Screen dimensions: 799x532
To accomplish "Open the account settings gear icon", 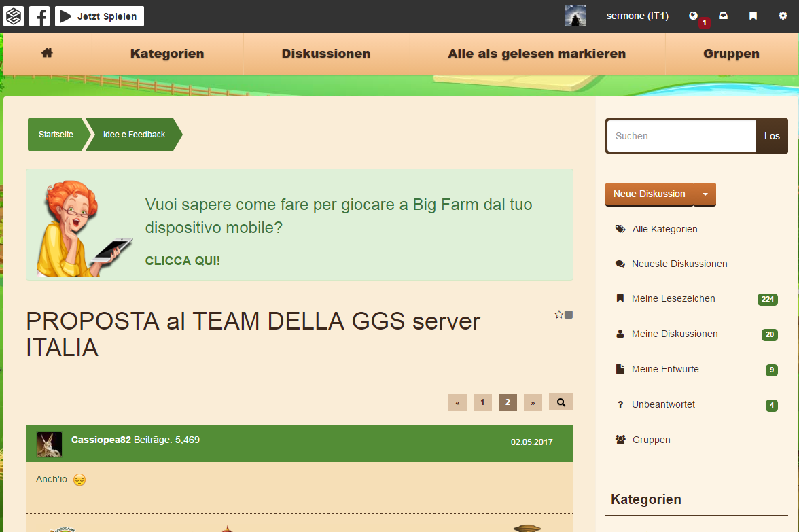I will point(783,16).
